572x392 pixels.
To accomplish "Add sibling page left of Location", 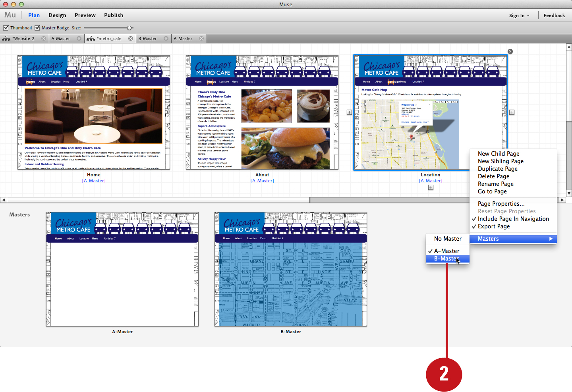I will click(349, 112).
